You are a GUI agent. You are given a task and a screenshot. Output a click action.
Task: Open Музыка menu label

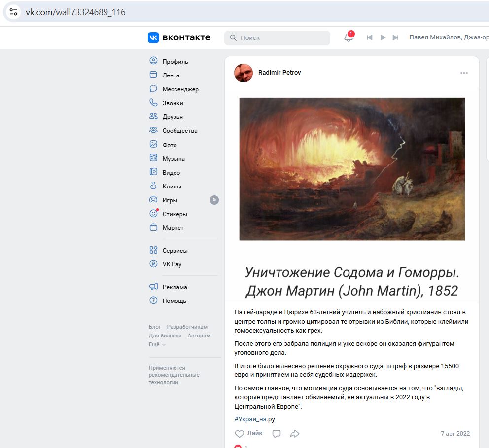pyautogui.click(x=174, y=159)
